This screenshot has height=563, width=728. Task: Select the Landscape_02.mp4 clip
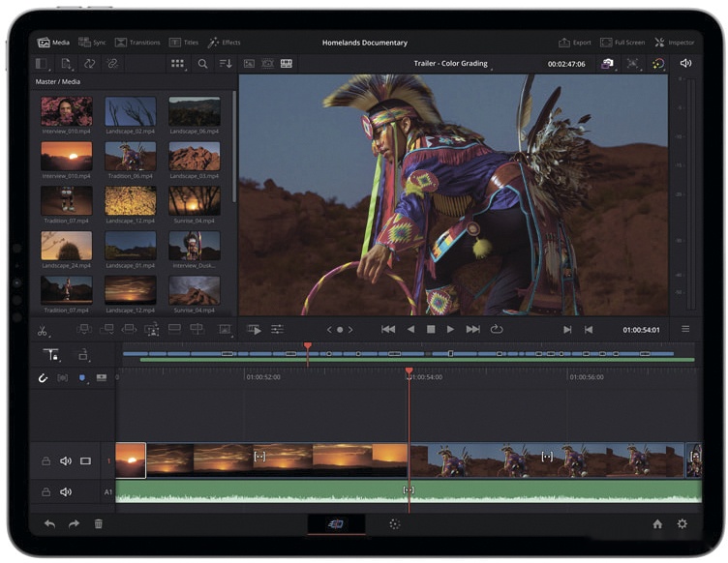131,111
